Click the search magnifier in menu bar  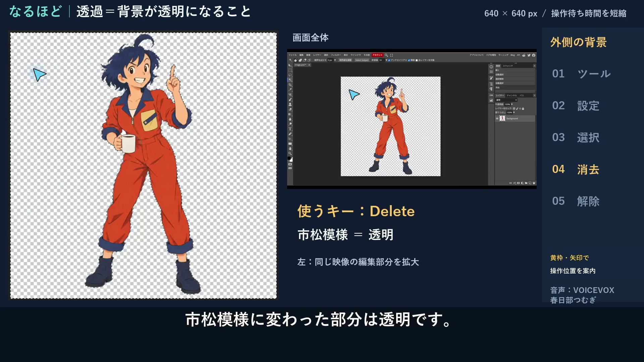(386, 55)
